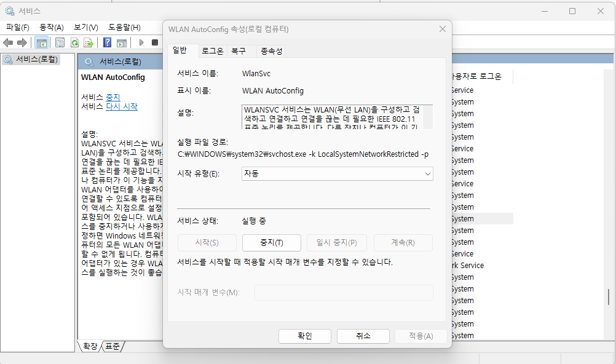
Task: Open the 동작(A) menu
Action: coord(52,27)
